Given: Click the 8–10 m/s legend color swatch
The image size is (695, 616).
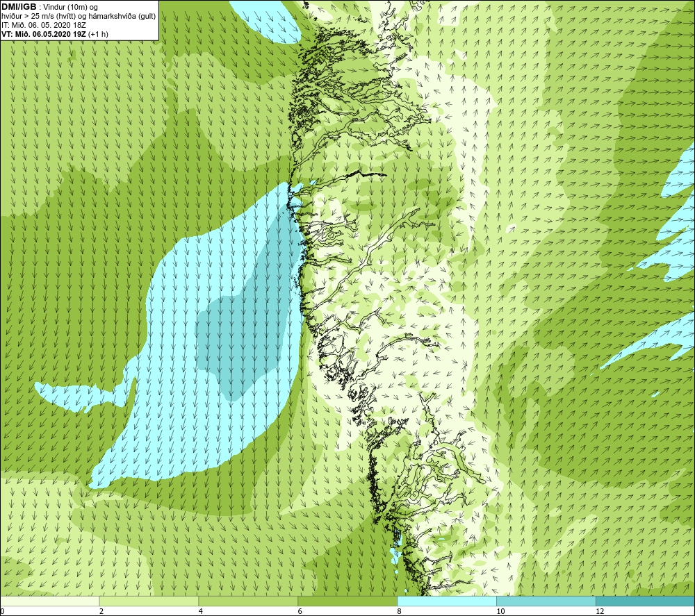Looking at the screenshot, I should pos(447,601).
